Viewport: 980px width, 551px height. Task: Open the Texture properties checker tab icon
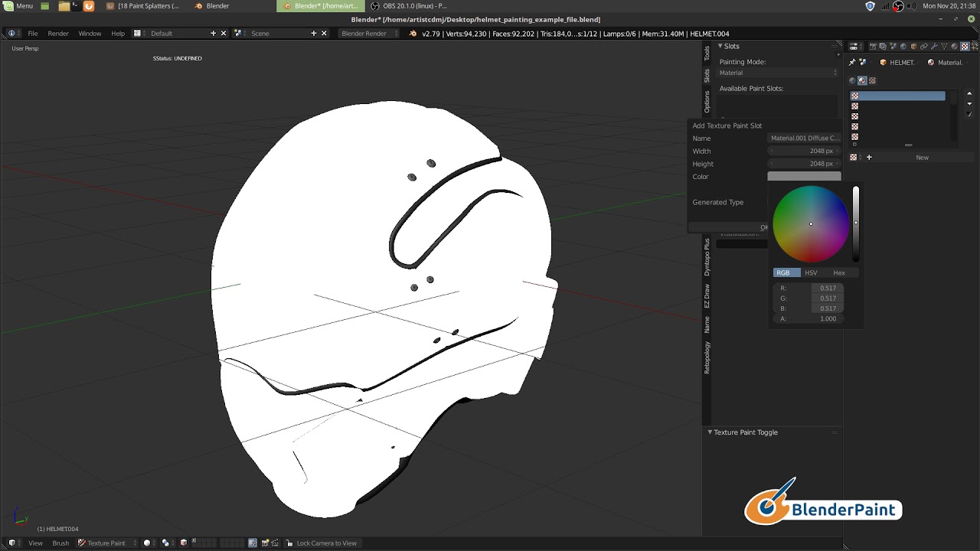965,47
